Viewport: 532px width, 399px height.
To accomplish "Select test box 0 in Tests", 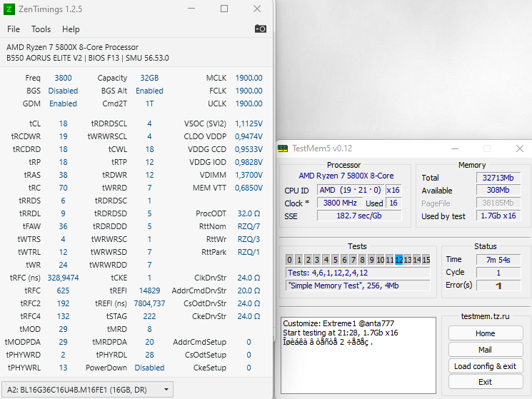I will click(289, 260).
